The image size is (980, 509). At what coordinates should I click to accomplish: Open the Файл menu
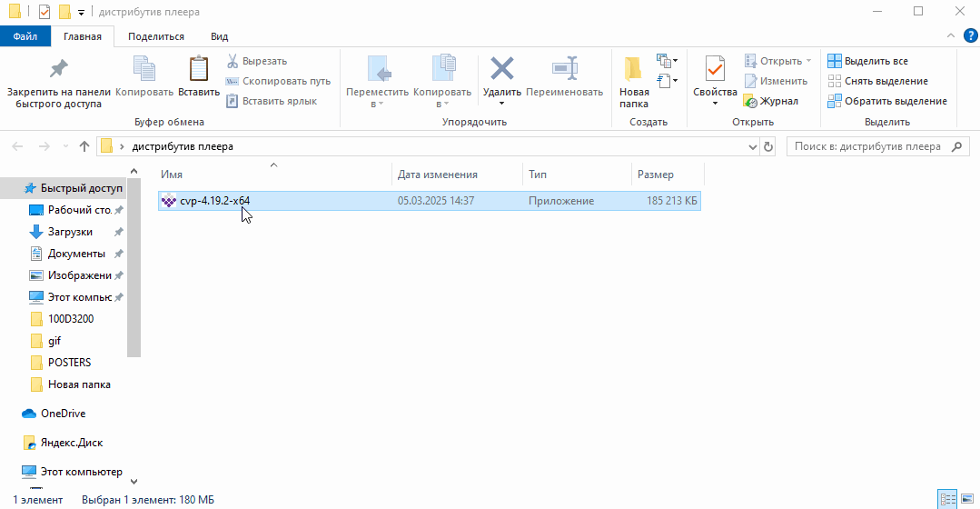pos(25,36)
